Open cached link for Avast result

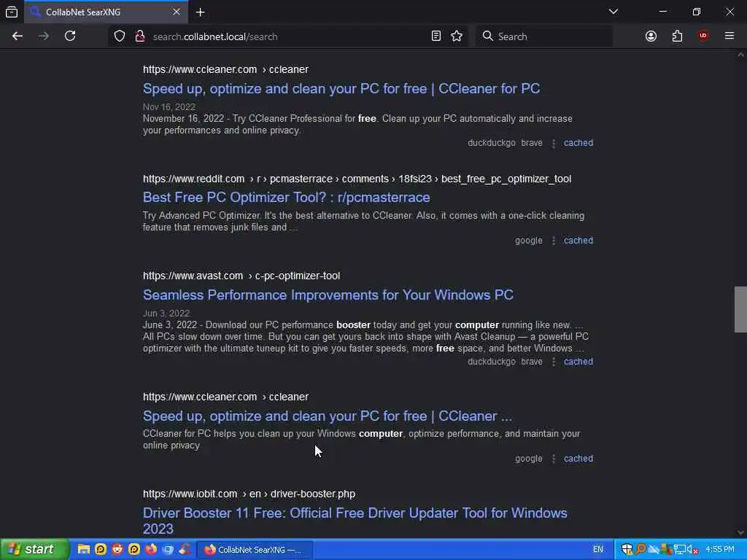click(578, 362)
